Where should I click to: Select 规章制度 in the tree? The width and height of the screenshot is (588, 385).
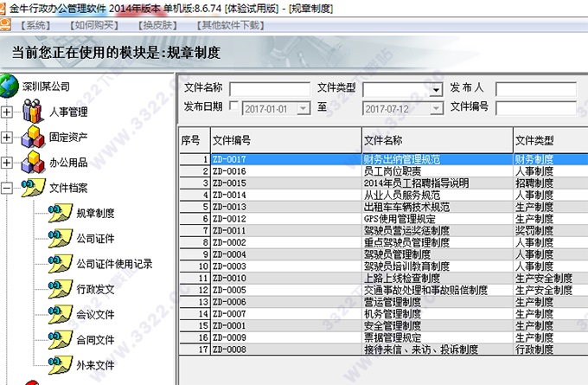point(95,213)
